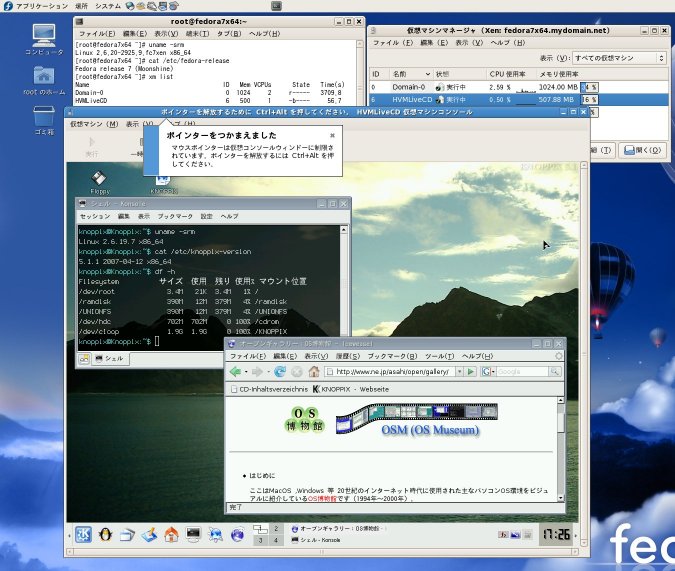This screenshot has width=675, height=571.
Task: Click the Google search field in Iceweasel
Action: click(x=522, y=371)
